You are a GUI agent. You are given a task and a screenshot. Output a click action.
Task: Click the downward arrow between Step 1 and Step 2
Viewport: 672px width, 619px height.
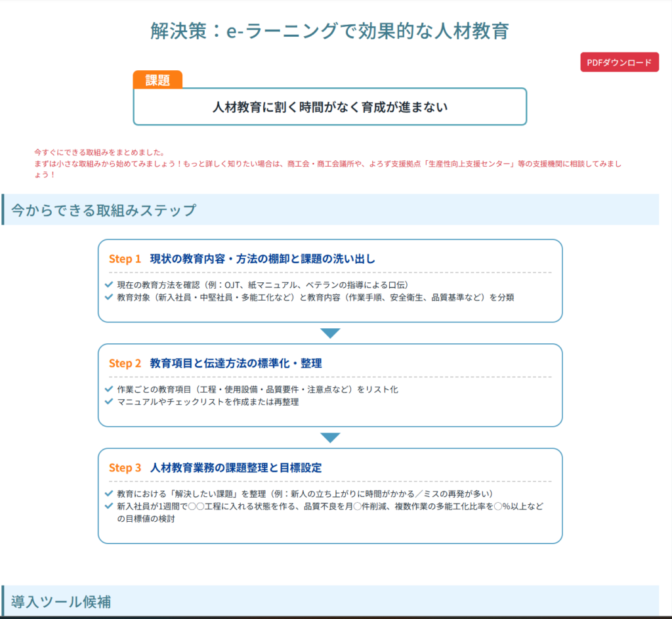pos(330,333)
